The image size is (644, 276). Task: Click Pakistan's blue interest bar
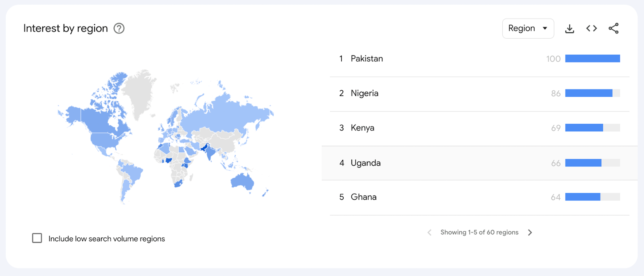[592, 59]
